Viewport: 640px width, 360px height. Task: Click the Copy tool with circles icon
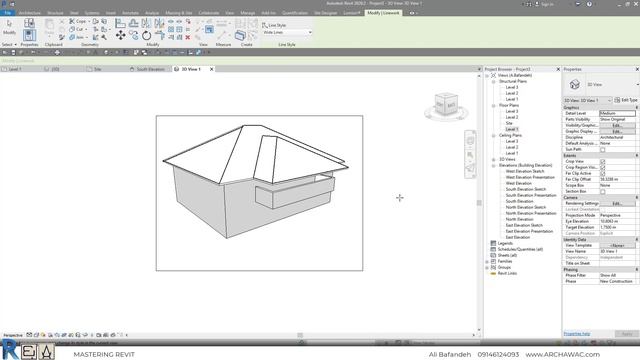133,36
